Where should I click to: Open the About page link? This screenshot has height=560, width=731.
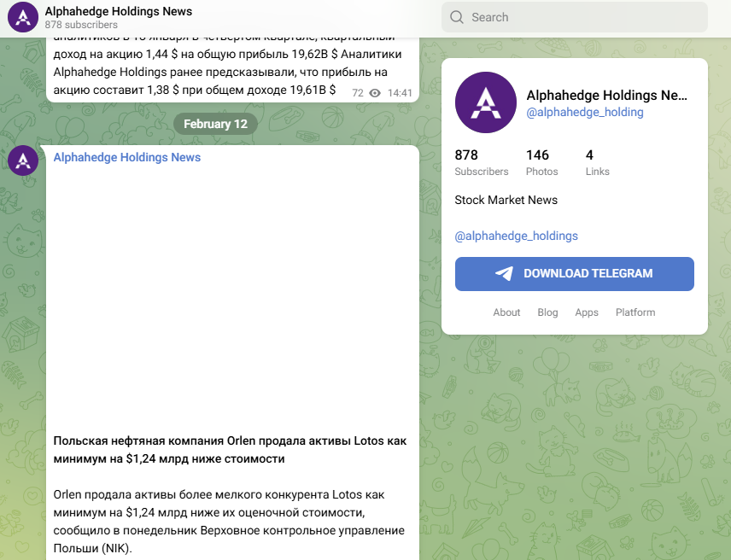[x=506, y=312]
